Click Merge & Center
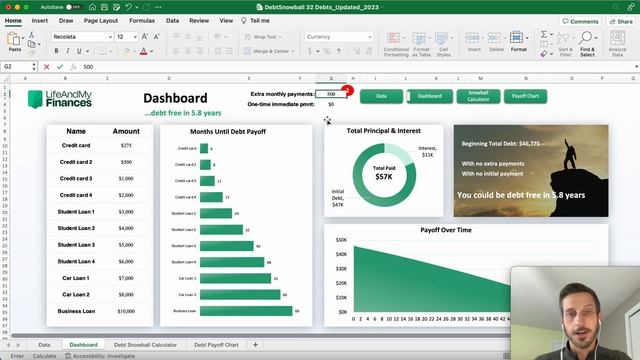This screenshot has width=640, height=360. 269,51
